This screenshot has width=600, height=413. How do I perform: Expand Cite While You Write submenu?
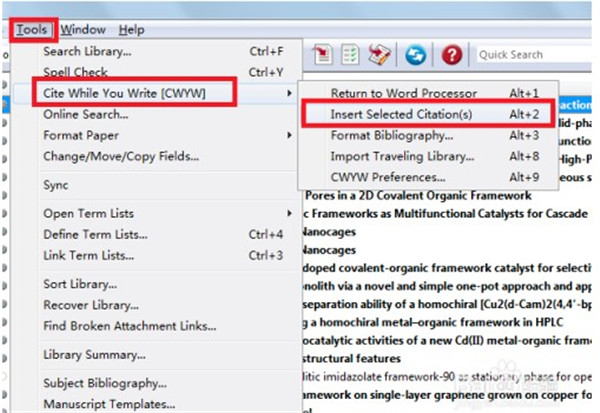(x=138, y=93)
